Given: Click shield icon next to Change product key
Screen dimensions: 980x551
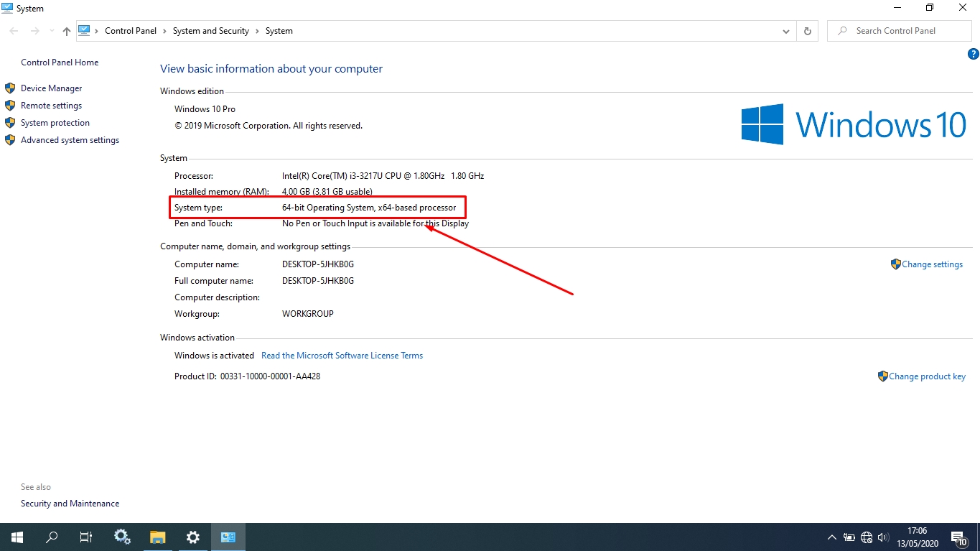Looking at the screenshot, I should click(x=883, y=376).
